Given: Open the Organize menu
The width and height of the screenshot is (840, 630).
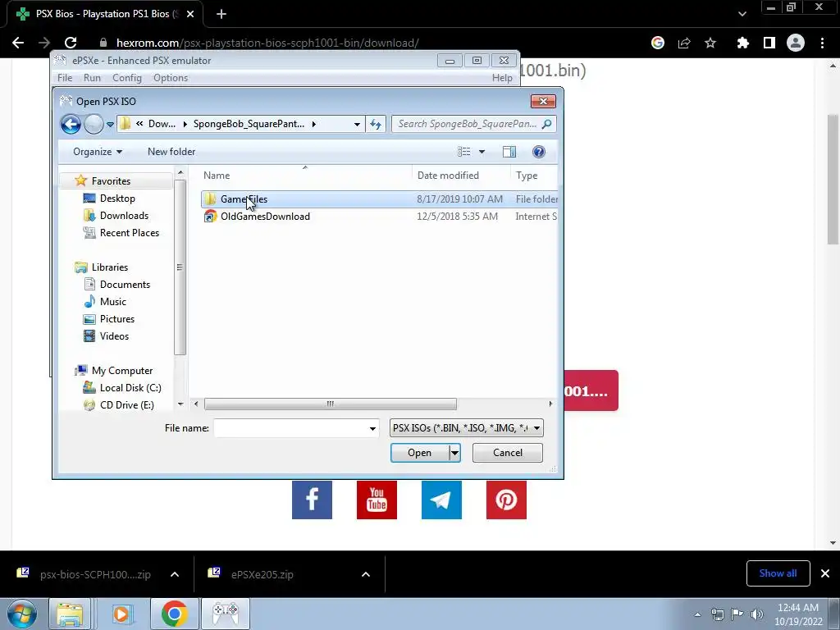Looking at the screenshot, I should [x=98, y=152].
